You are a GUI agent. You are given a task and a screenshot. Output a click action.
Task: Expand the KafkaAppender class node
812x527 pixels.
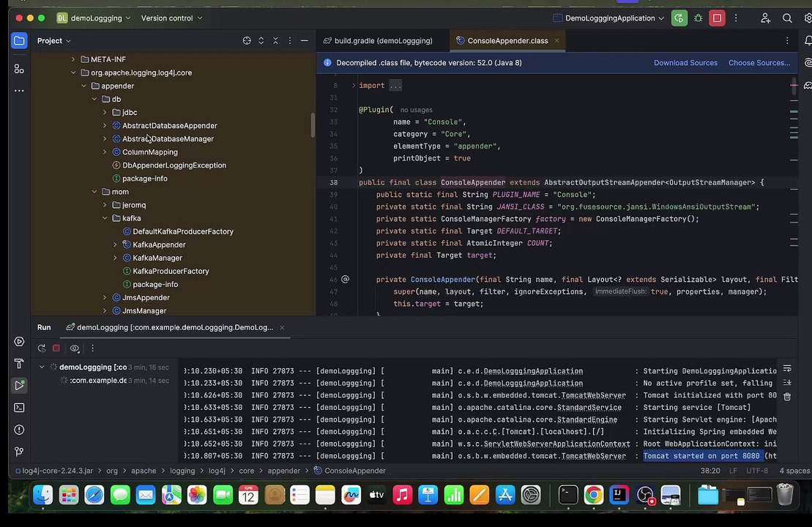click(x=115, y=245)
